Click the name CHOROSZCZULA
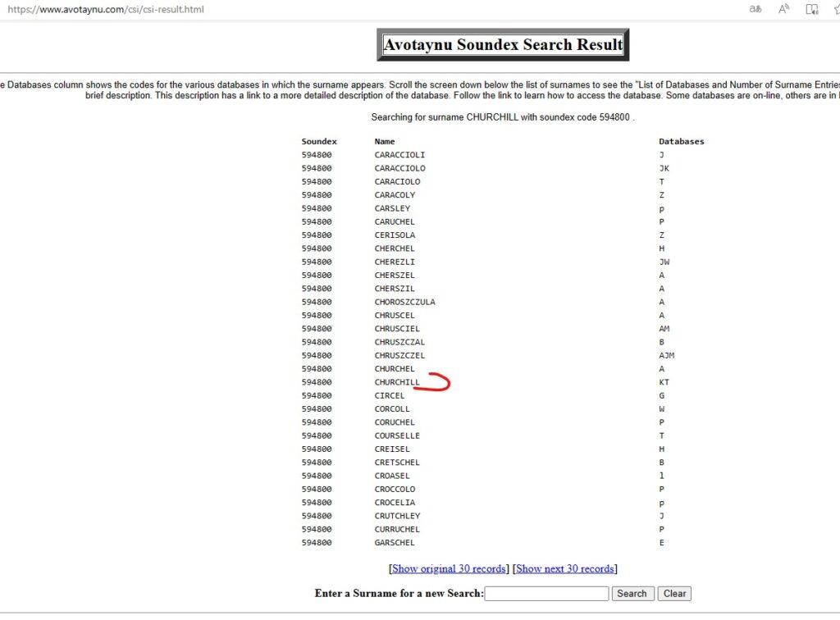Viewport: 840px width, 620px height. tap(405, 302)
